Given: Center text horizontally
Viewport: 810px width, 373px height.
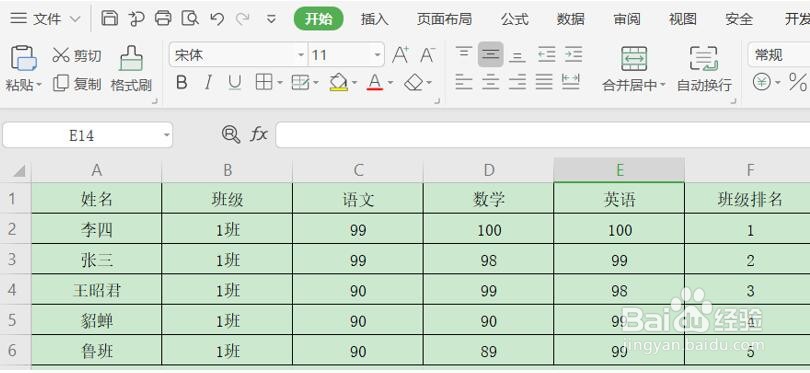Looking at the screenshot, I should 491,82.
